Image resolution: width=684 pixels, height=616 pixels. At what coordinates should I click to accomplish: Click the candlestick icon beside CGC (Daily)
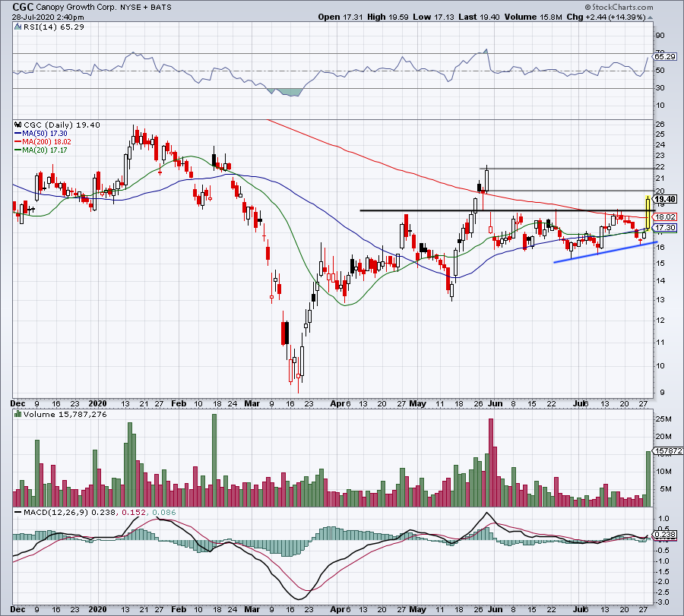point(18,125)
